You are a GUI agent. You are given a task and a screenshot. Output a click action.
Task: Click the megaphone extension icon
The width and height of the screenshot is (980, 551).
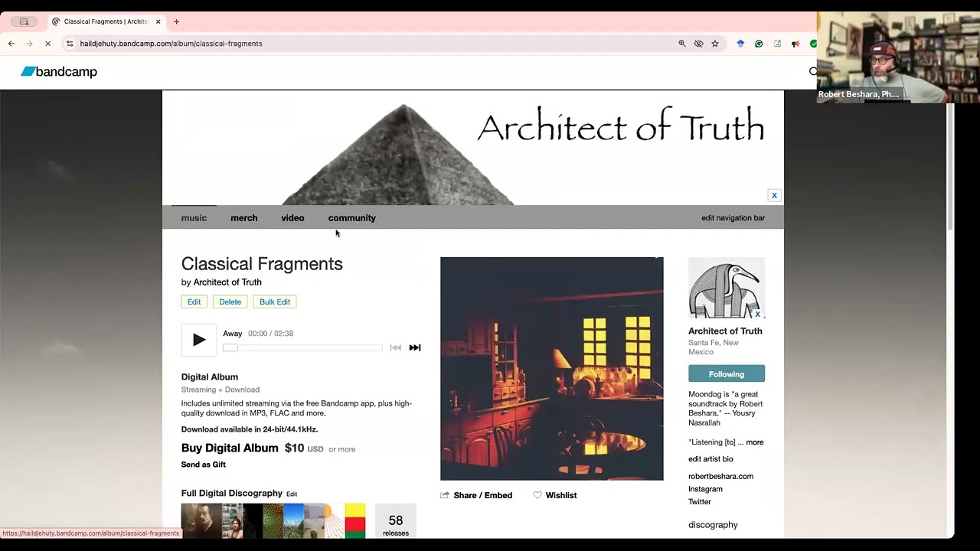pyautogui.click(x=795, y=44)
